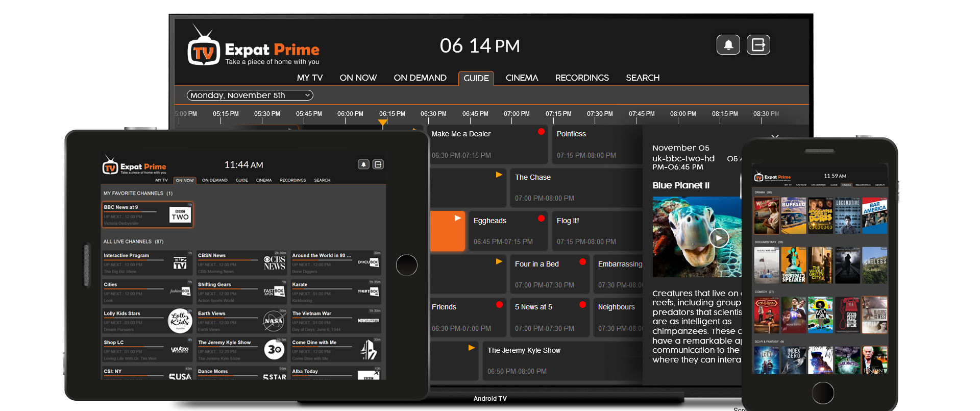Click the current time marker on timeline
This screenshot has width=980, height=411.
(382, 123)
